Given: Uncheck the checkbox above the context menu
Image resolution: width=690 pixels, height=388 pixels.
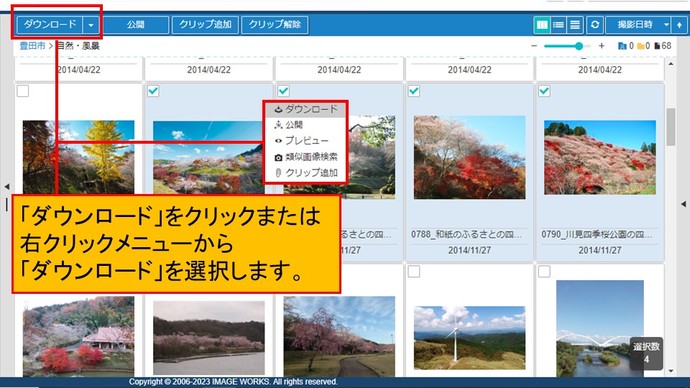Looking at the screenshot, I should pyautogui.click(x=283, y=91).
